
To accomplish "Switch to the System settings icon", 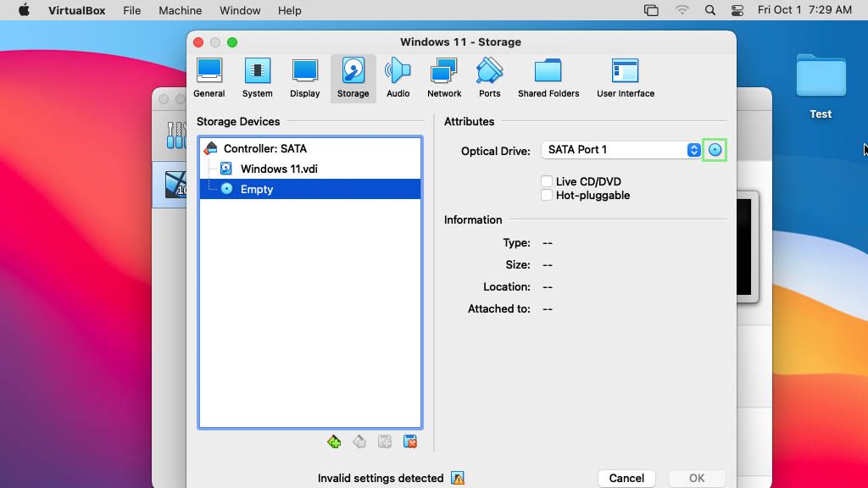I will click(x=257, y=78).
